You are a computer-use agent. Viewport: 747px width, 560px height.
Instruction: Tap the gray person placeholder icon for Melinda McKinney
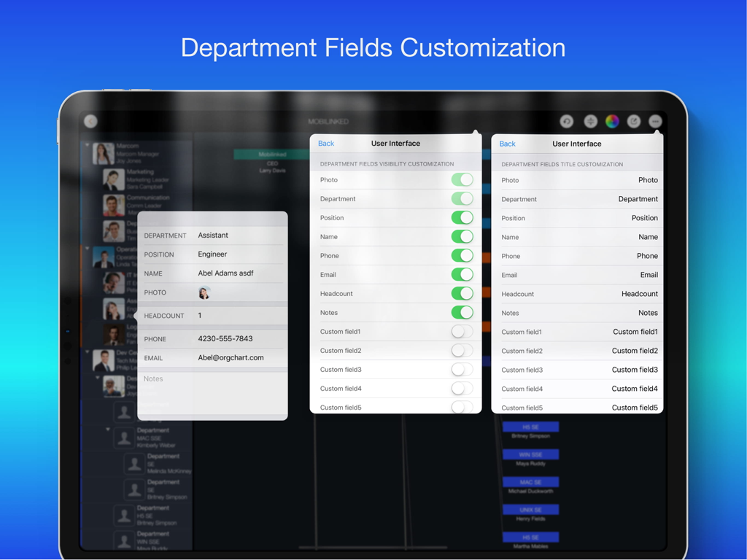136,462
